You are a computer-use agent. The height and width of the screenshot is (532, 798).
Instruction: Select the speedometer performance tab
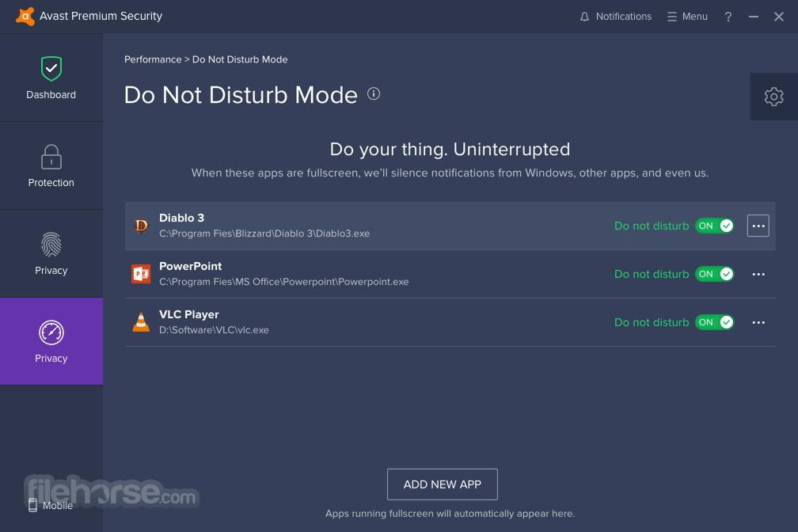51,341
